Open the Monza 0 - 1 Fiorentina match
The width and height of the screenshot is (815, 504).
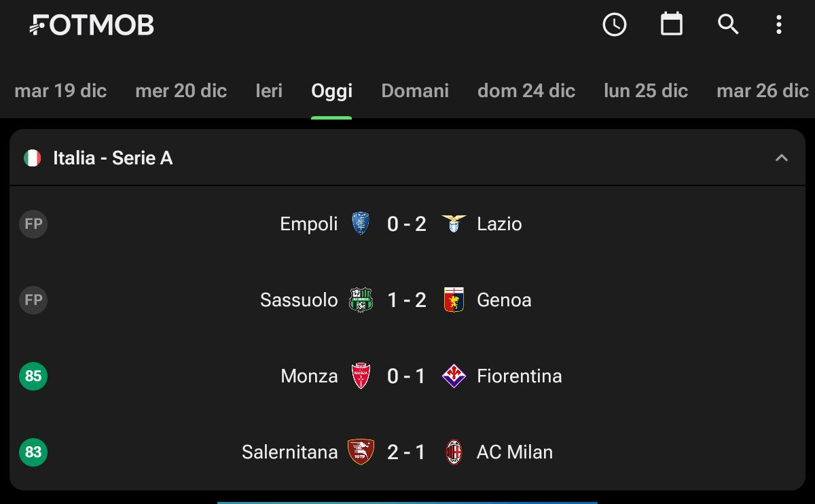[x=407, y=376]
